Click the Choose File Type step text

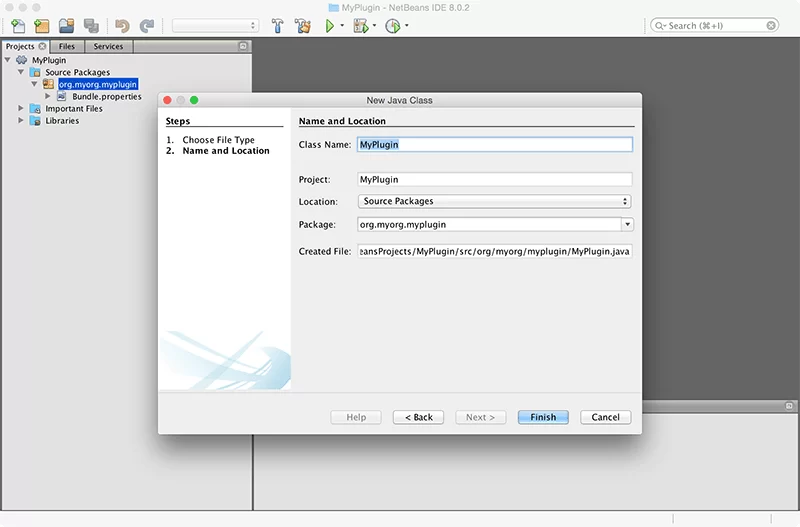218,140
